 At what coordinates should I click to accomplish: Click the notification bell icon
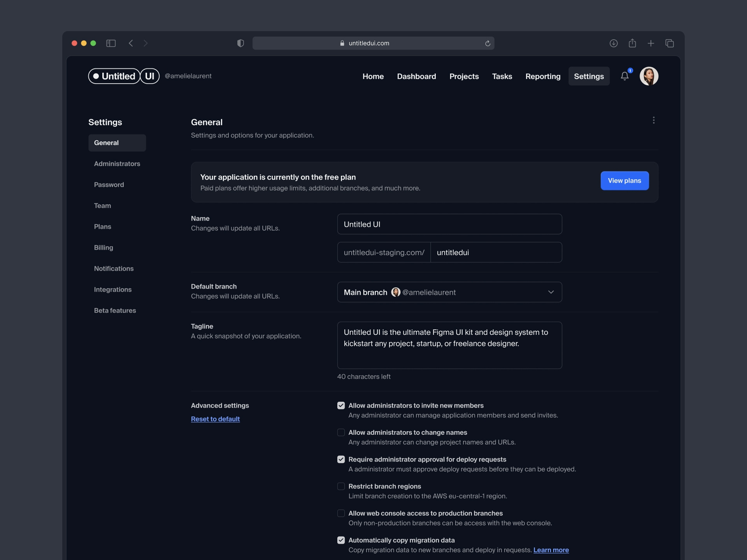pyautogui.click(x=624, y=76)
